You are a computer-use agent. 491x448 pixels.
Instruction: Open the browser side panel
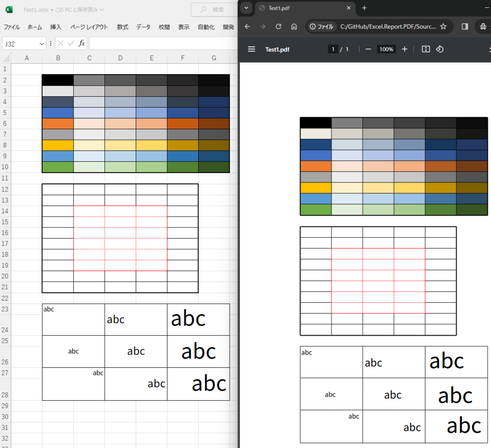(x=465, y=26)
